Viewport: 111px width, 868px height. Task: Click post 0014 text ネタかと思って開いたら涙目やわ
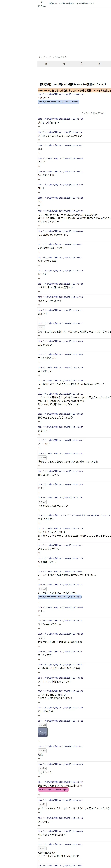(x=55, y=287)
